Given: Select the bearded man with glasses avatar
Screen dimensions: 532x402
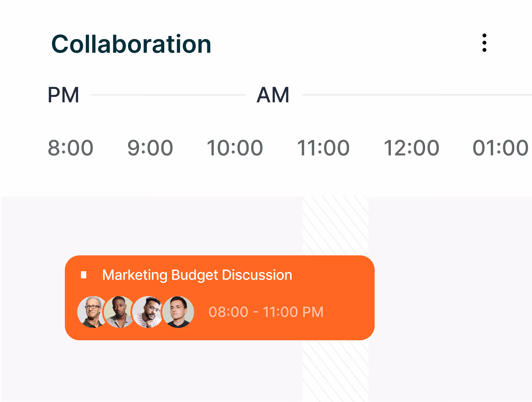Looking at the screenshot, I should coord(148,312).
